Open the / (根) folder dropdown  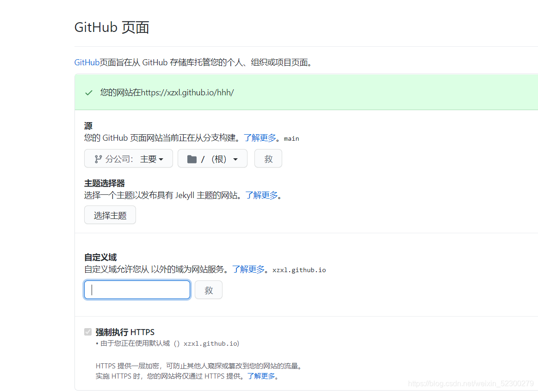point(212,159)
